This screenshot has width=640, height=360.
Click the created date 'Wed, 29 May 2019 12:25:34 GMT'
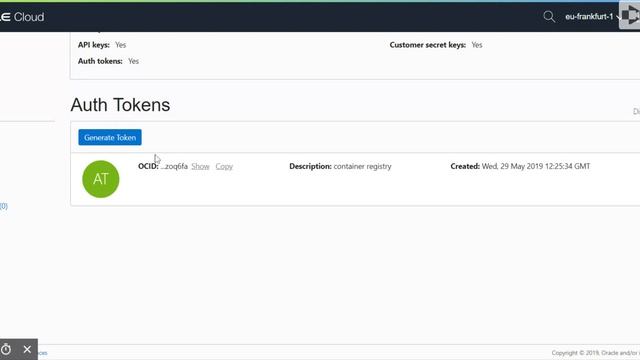tap(536, 166)
